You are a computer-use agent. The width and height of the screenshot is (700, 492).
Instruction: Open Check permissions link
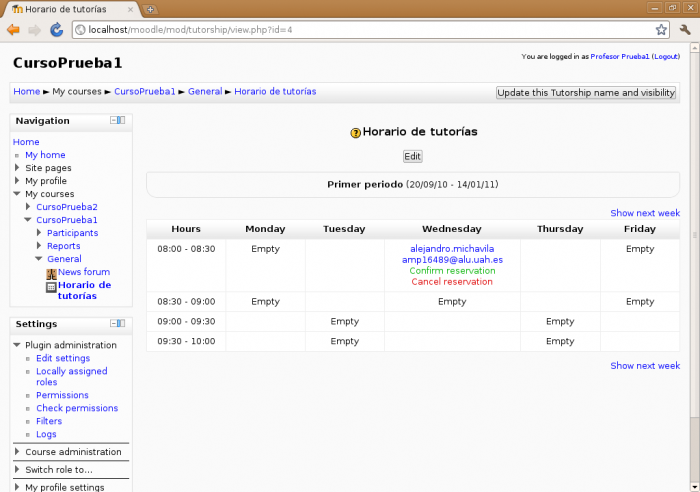[x=77, y=408]
